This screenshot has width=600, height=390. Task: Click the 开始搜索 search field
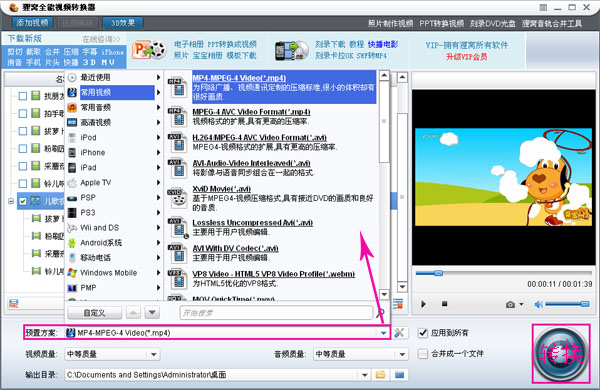pyautogui.click(x=276, y=313)
